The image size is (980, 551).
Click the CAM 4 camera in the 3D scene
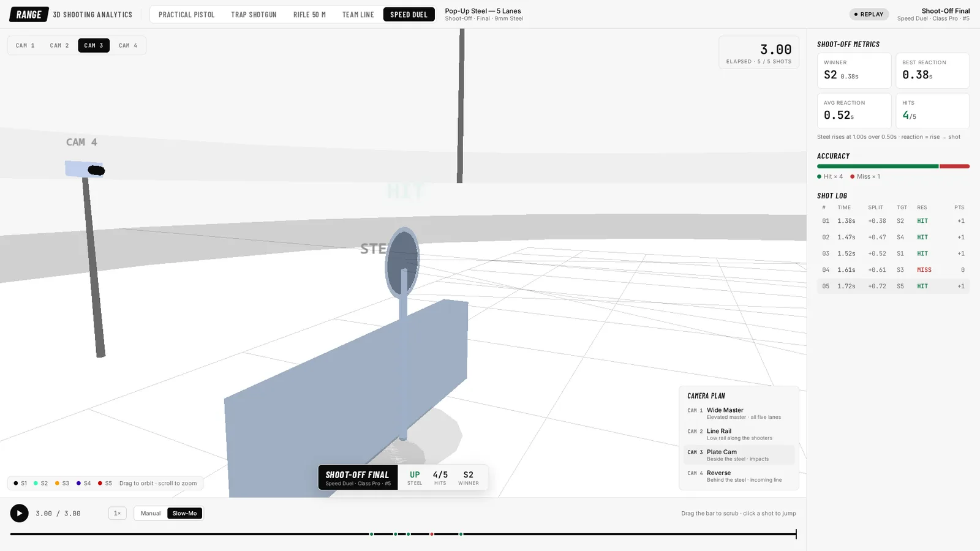(x=85, y=169)
